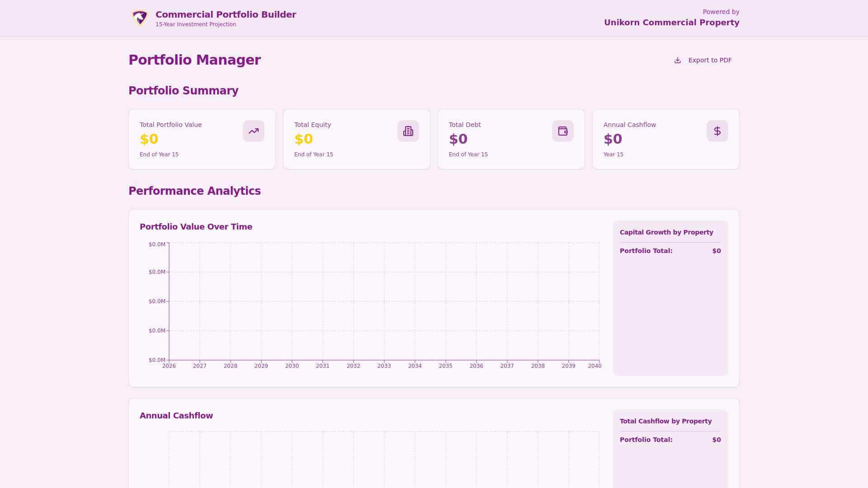Click the Total Debt label

(x=465, y=125)
